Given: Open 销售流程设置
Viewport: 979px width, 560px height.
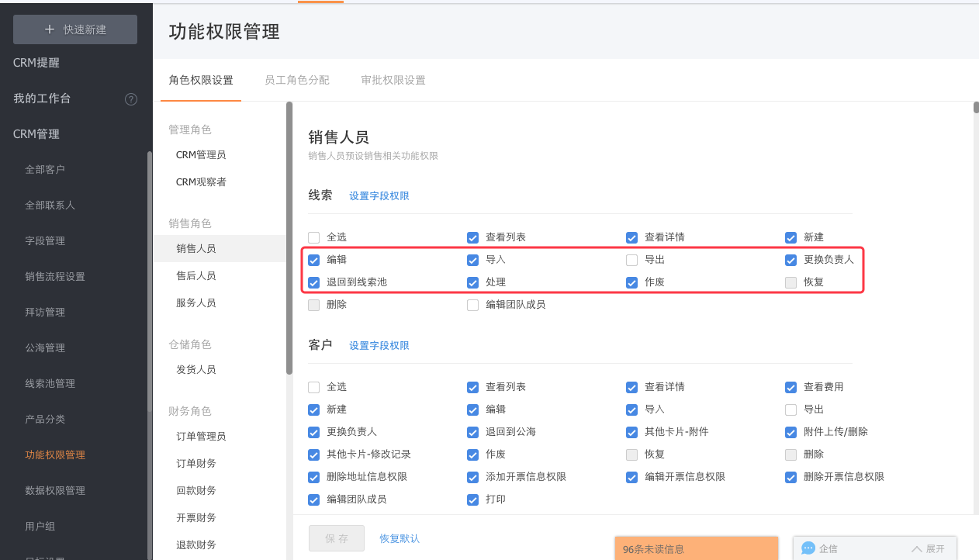Looking at the screenshot, I should coord(55,277).
